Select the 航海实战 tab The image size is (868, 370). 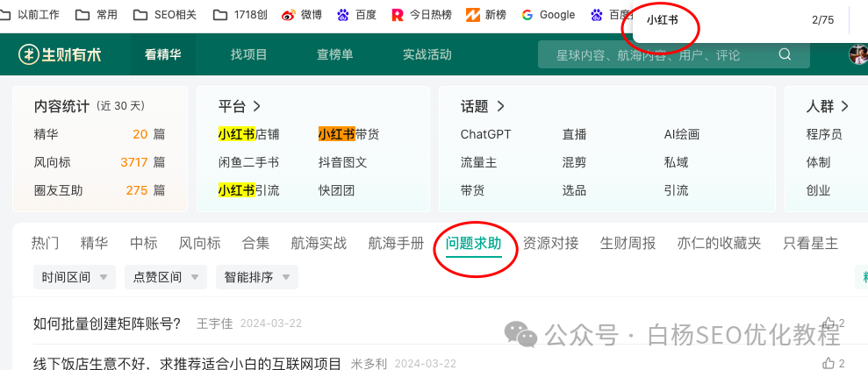pos(319,243)
